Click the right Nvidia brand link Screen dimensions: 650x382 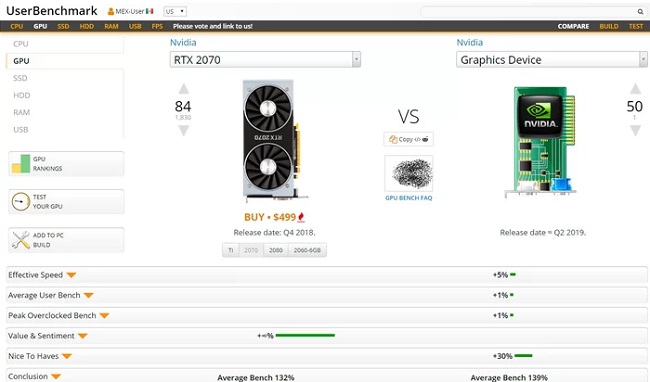tap(470, 42)
